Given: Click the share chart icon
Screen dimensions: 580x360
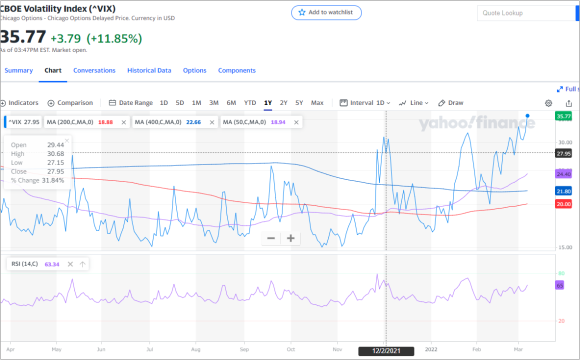Looking at the screenshot, I should pyautogui.click(x=569, y=103).
